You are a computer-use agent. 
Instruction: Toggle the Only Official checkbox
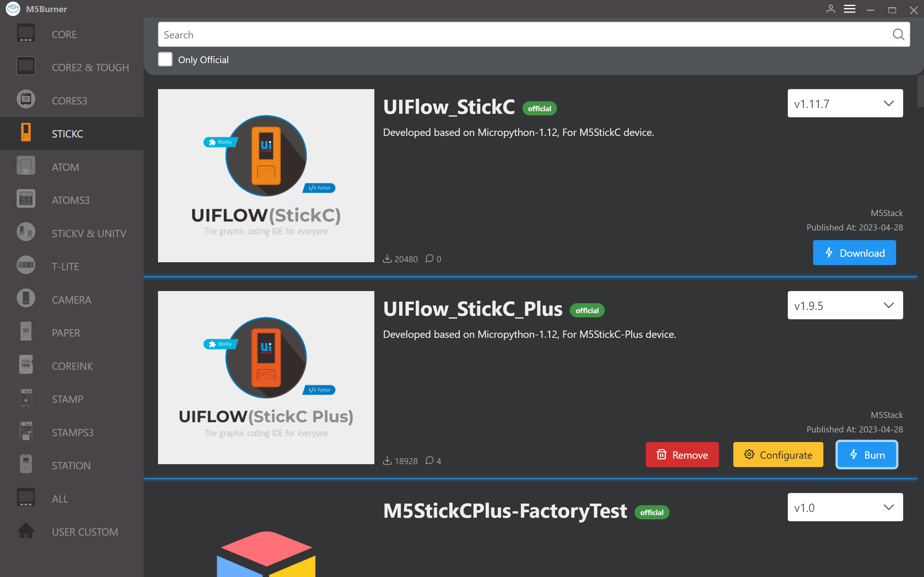pos(165,60)
